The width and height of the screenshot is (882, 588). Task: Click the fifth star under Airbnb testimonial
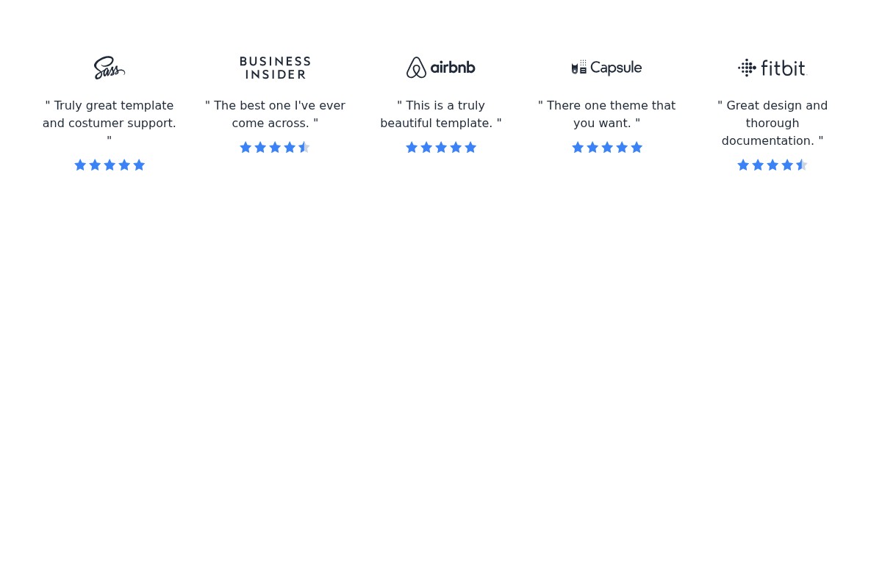(470, 148)
